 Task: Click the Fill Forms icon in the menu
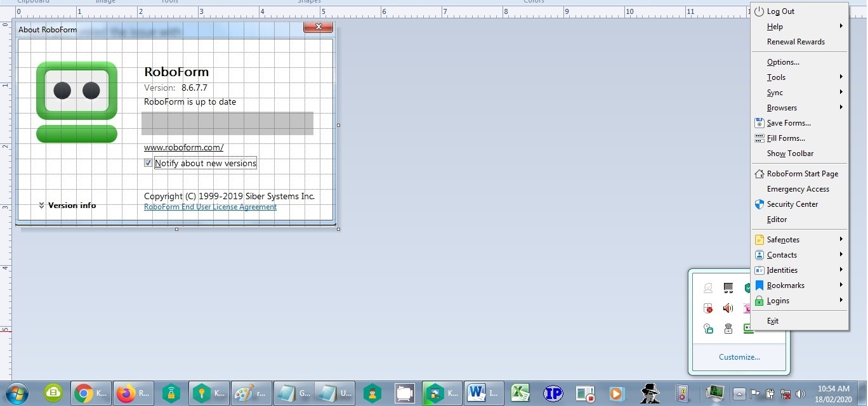click(759, 138)
